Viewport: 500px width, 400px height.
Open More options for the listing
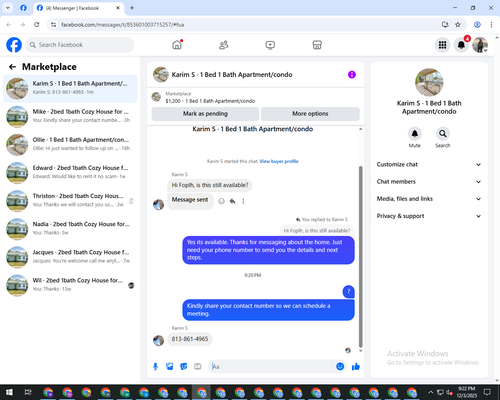coord(310,114)
